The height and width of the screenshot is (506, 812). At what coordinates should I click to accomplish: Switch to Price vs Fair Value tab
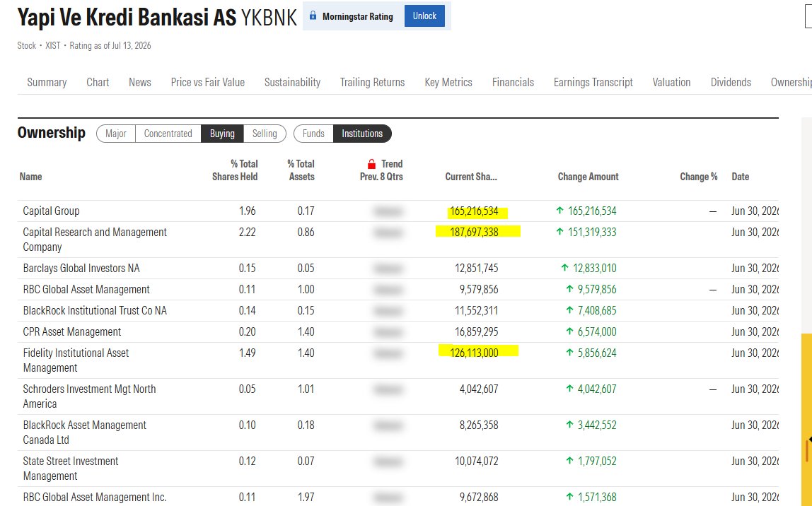pyautogui.click(x=208, y=82)
